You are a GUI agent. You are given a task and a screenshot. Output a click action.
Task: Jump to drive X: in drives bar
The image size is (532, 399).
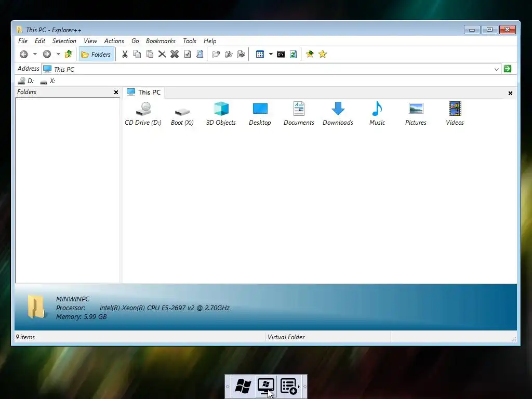point(48,81)
